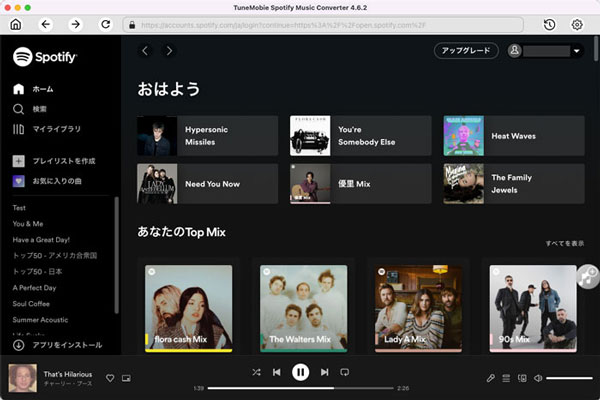This screenshot has width=600, height=400.
Task: Click artist name チャーリー・プース
Action: [x=68, y=384]
